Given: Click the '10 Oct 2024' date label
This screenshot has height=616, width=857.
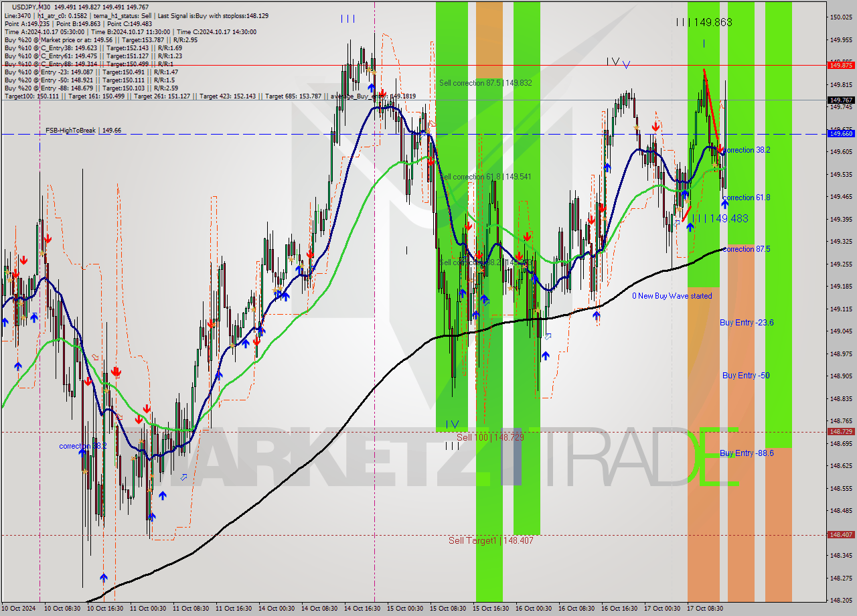Looking at the screenshot, I should click(x=18, y=609).
